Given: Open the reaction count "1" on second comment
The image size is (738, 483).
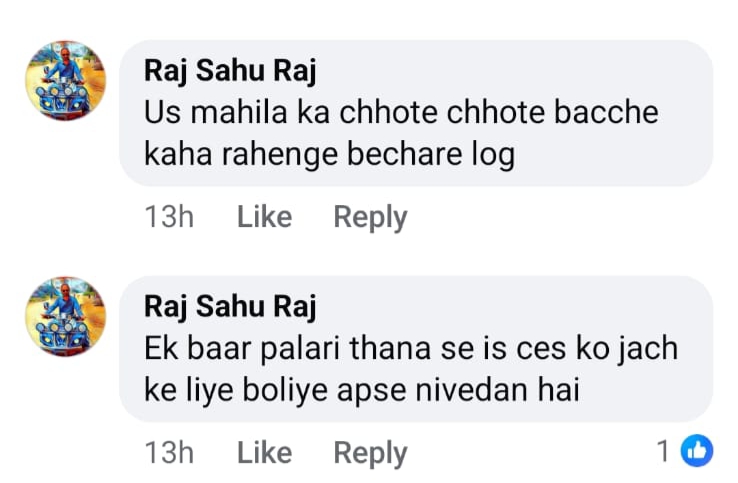Looking at the screenshot, I should (663, 452).
